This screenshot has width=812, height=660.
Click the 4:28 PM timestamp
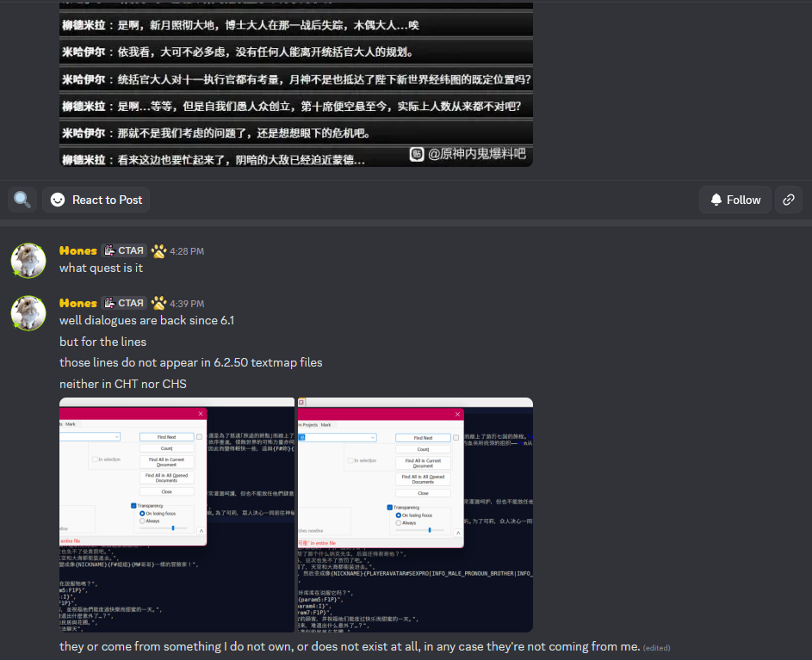click(187, 251)
